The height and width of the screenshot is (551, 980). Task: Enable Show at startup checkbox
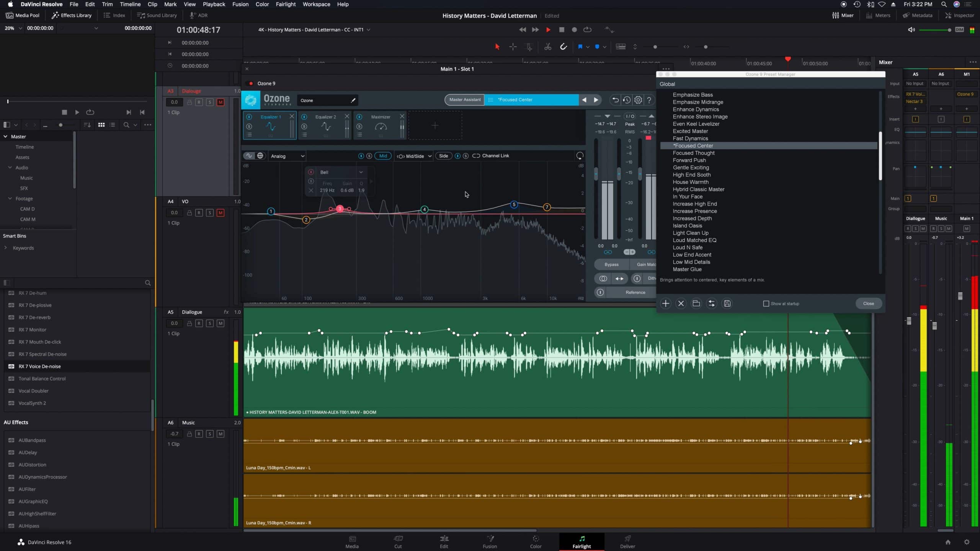pyautogui.click(x=766, y=303)
